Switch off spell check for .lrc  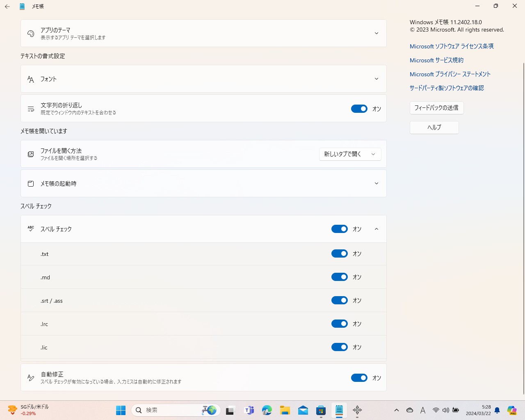(340, 324)
